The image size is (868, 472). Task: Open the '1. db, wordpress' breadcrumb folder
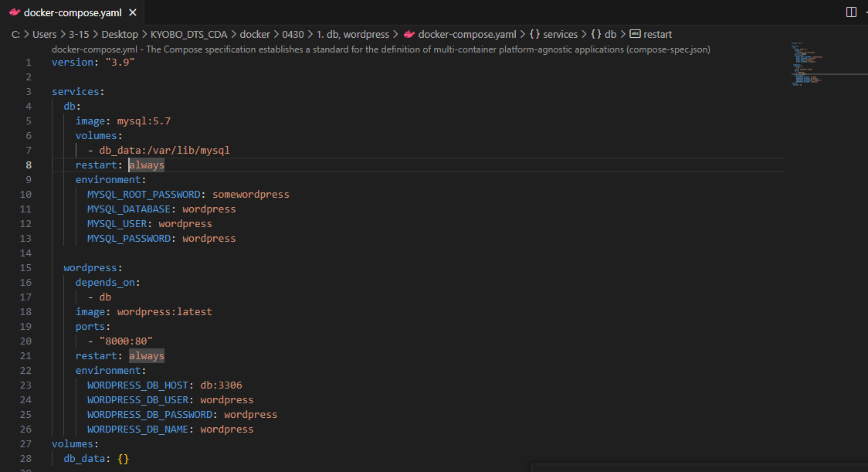tap(353, 34)
